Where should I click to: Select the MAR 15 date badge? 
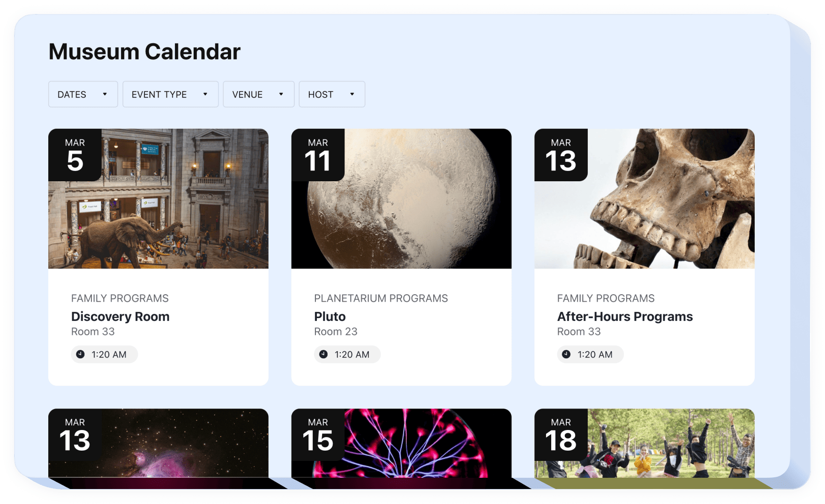click(x=318, y=435)
